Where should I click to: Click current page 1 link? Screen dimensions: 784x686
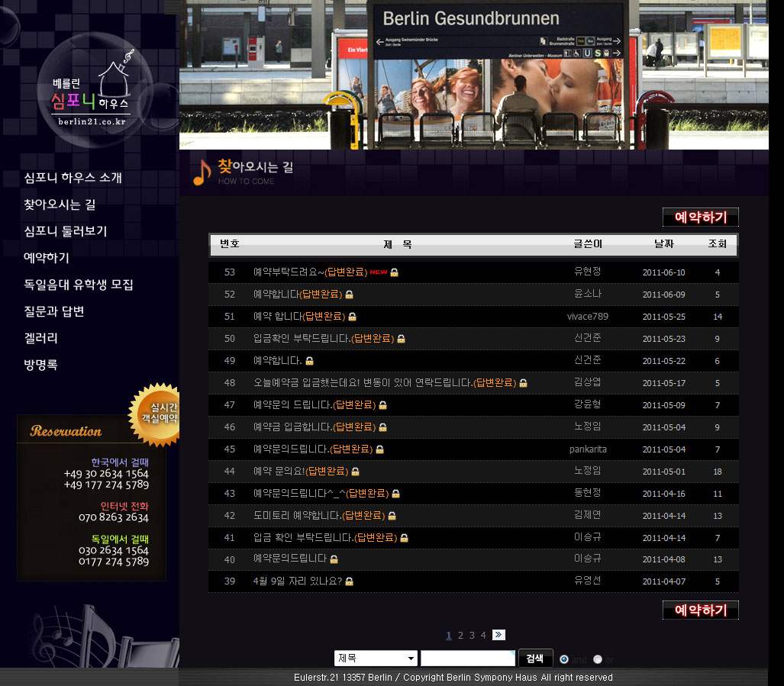click(449, 635)
